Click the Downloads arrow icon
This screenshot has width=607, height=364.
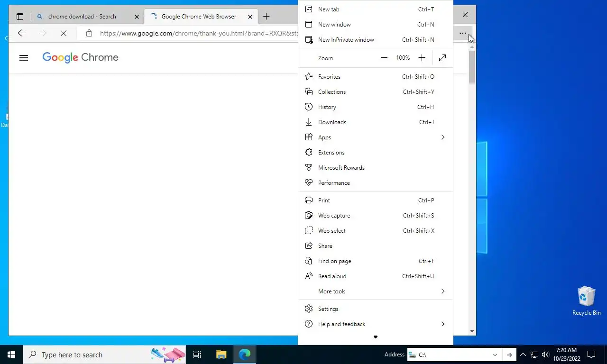[309, 122]
